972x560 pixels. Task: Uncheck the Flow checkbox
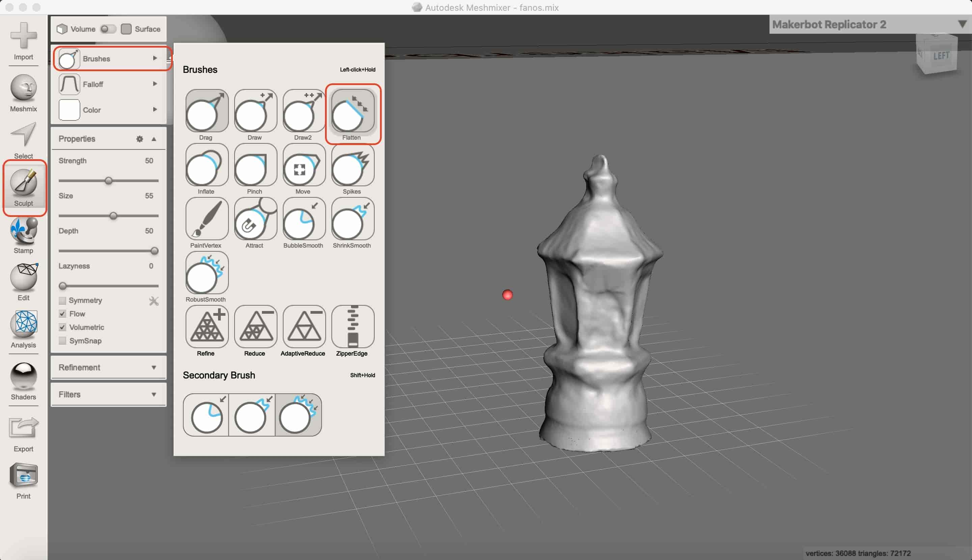click(x=62, y=314)
